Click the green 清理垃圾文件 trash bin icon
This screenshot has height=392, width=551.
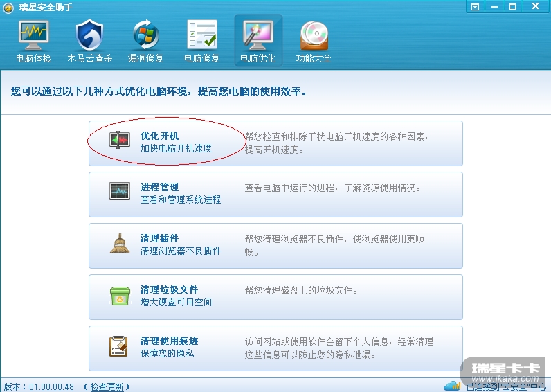point(120,296)
